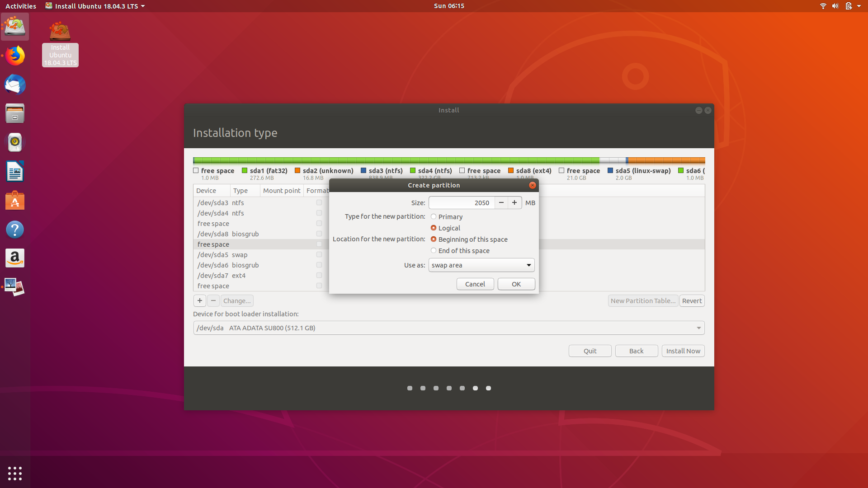Open the Install Ubuntu 18.04.3 LTS app menu

point(95,6)
